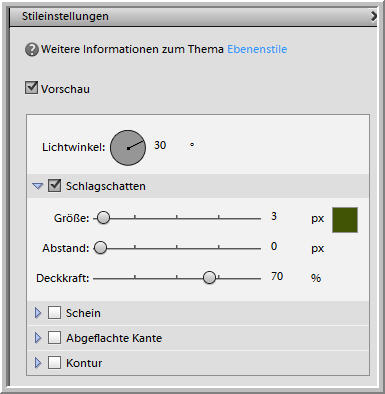The width and height of the screenshot is (385, 394).
Task: Toggle the Vorschau checkbox
Action: click(31, 88)
